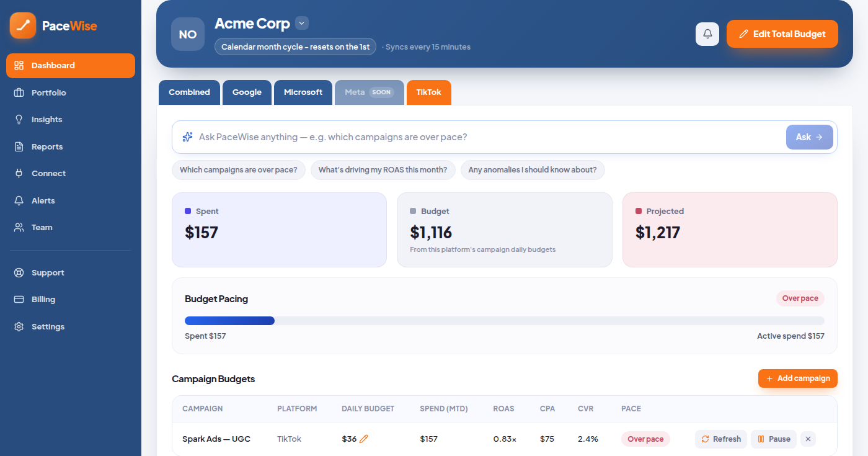This screenshot has height=456, width=868.
Task: Click the Connect plug icon
Action: coord(19,174)
